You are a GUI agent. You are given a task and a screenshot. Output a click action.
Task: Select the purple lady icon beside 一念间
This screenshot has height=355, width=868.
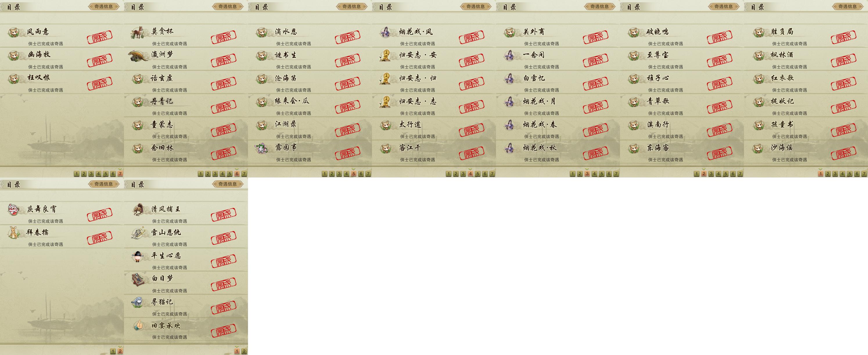point(509,55)
